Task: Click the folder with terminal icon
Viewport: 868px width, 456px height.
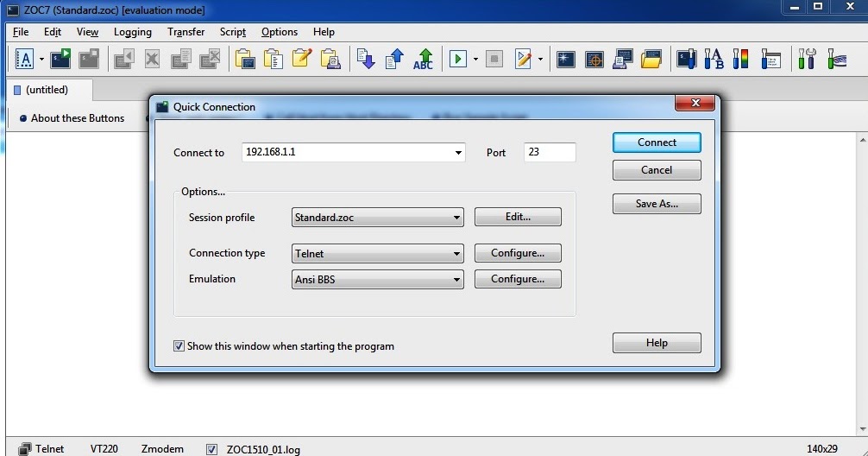Action: 651,59
